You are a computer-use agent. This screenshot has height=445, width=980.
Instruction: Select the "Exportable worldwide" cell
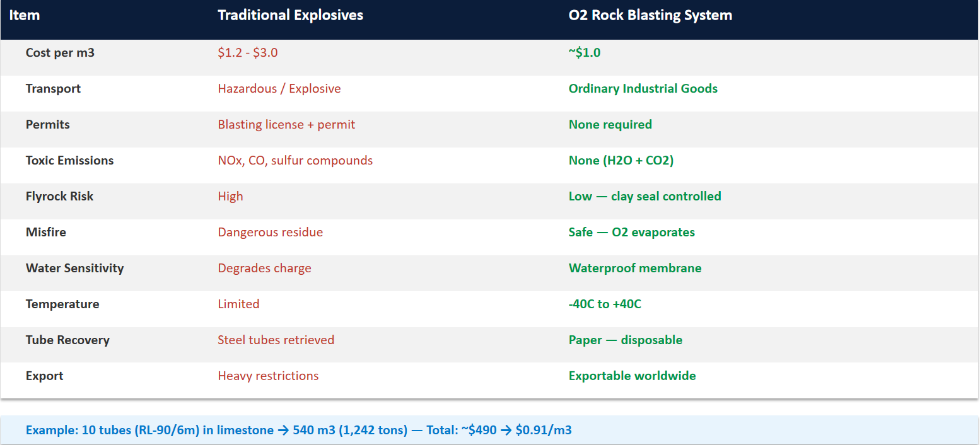click(x=632, y=376)
